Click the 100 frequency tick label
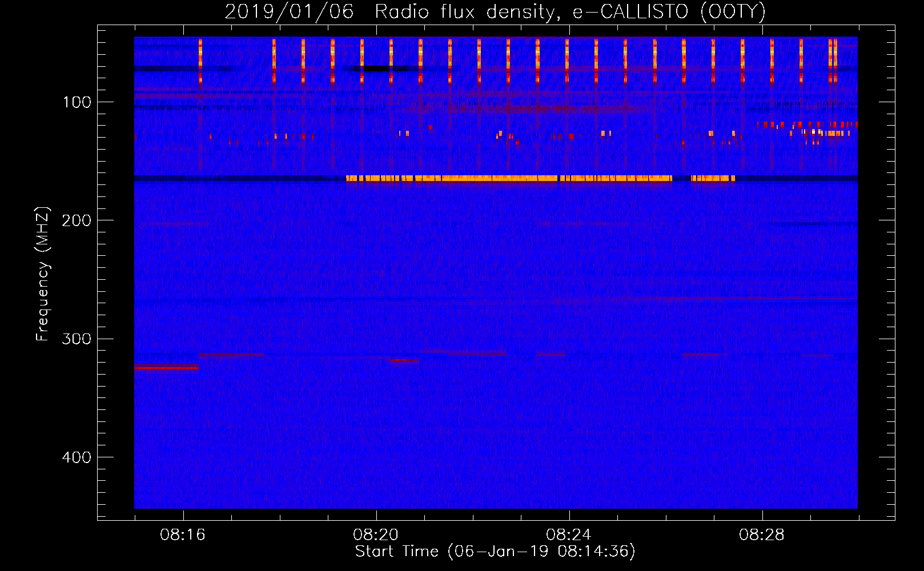The image size is (924, 571). point(77,102)
